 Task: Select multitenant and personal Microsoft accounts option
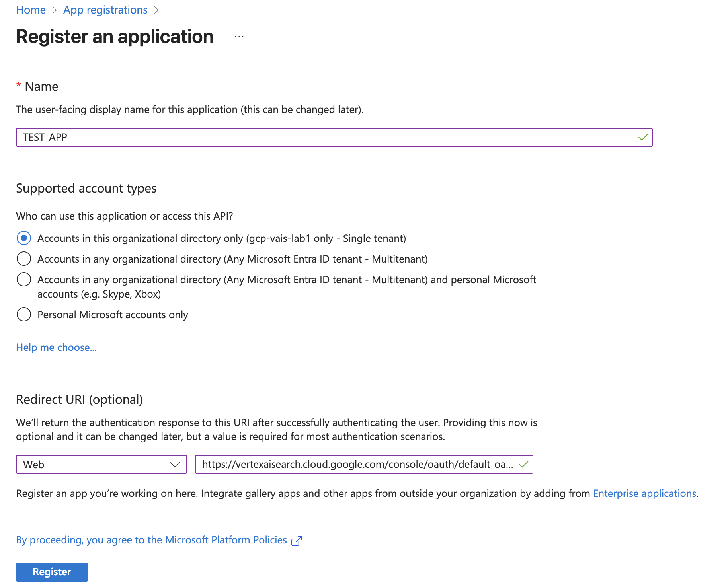click(x=24, y=279)
